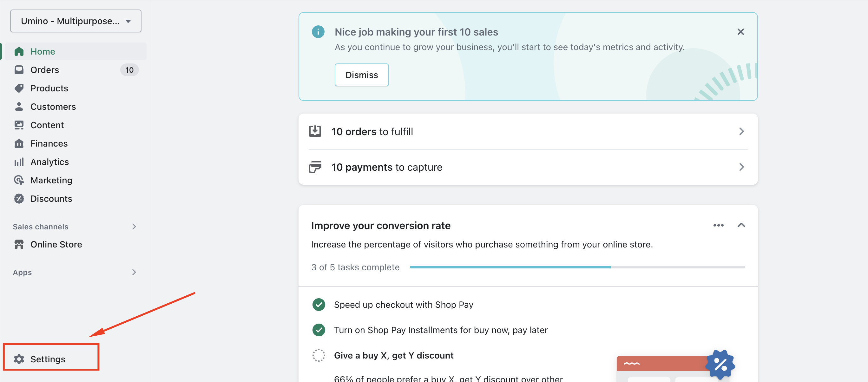Click the tasks complete progress bar
868x382 pixels.
pyautogui.click(x=577, y=267)
